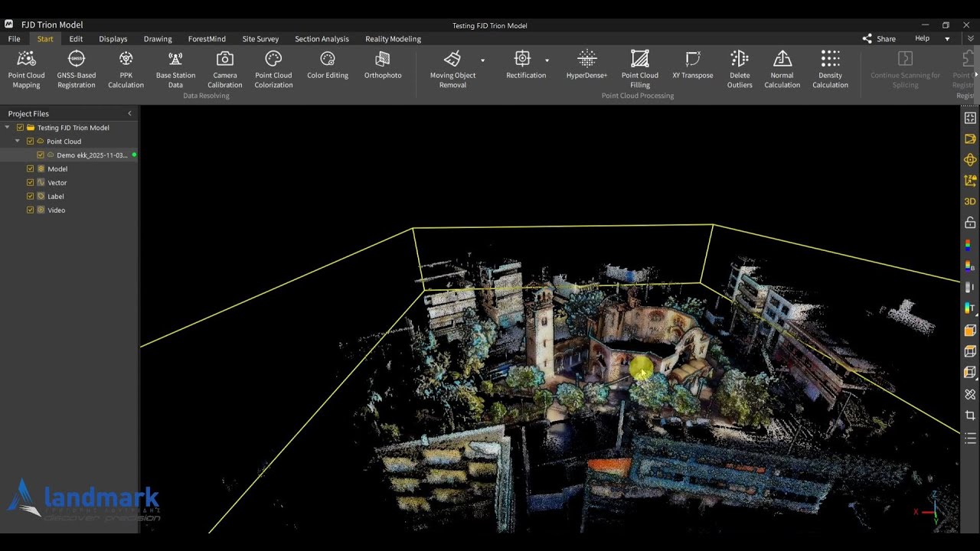This screenshot has width=980, height=551.
Task: Uncheck the Testing FJD Trion Model checkbox
Action: (20, 128)
